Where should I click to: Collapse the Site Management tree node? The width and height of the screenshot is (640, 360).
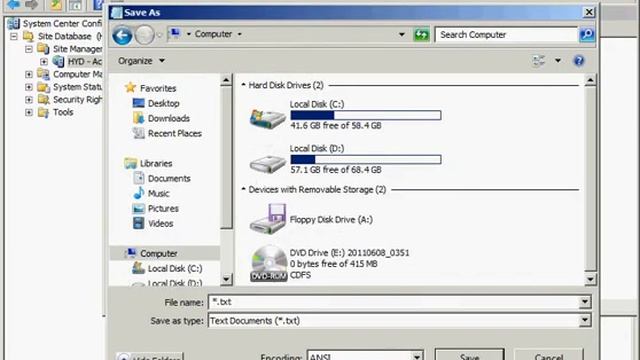[x=29, y=49]
